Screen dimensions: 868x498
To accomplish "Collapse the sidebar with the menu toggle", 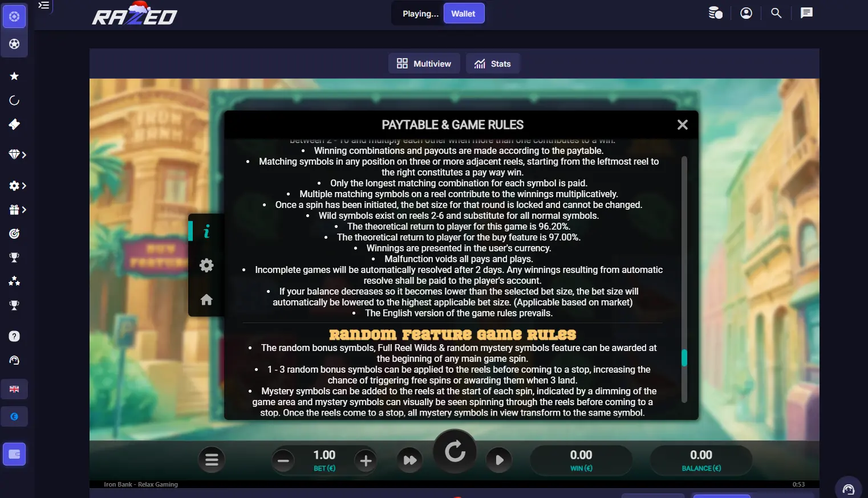I will 43,6.
